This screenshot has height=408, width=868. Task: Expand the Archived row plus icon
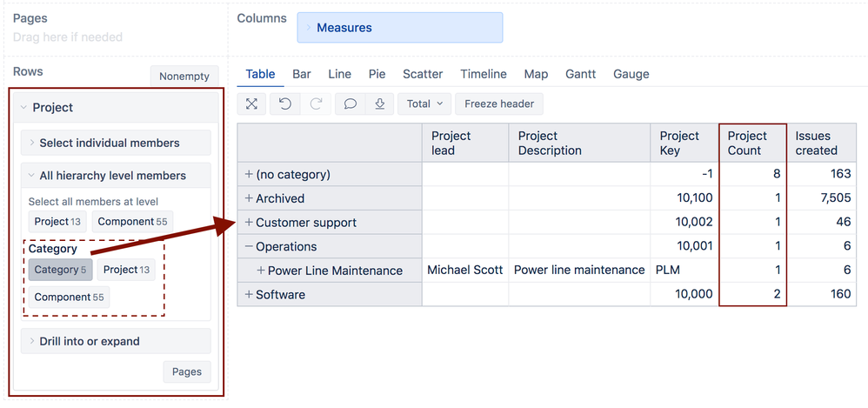click(x=249, y=198)
